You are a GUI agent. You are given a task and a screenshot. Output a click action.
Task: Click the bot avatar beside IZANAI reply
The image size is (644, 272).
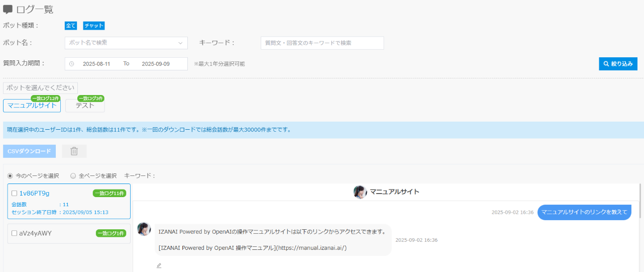pyautogui.click(x=144, y=229)
